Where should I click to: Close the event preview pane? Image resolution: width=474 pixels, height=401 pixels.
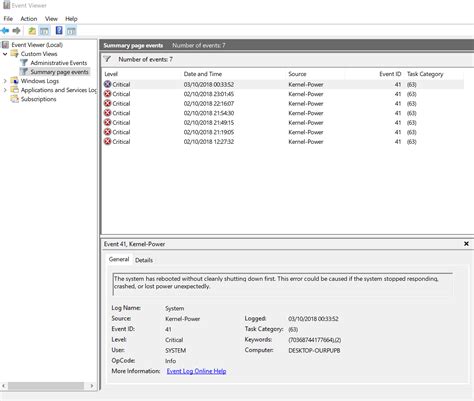pos(466,244)
